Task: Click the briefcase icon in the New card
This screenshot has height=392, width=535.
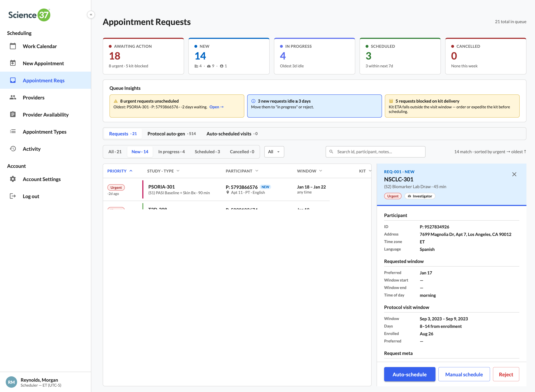Action: point(209,66)
